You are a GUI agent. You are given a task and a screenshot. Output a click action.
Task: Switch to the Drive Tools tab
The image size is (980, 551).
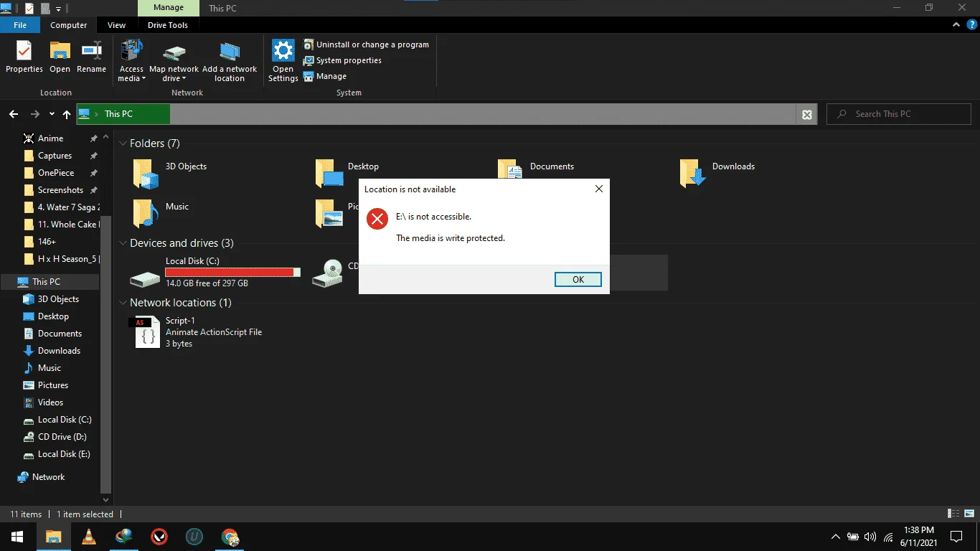168,25
